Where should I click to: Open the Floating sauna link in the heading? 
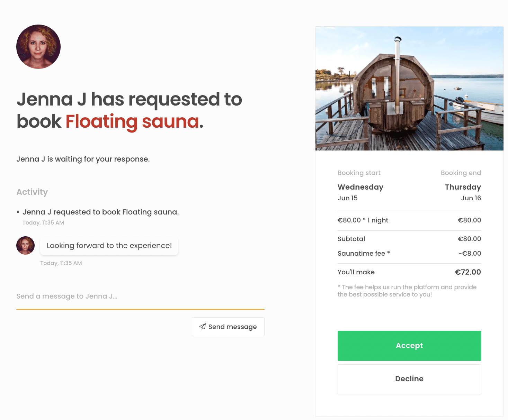pyautogui.click(x=132, y=121)
